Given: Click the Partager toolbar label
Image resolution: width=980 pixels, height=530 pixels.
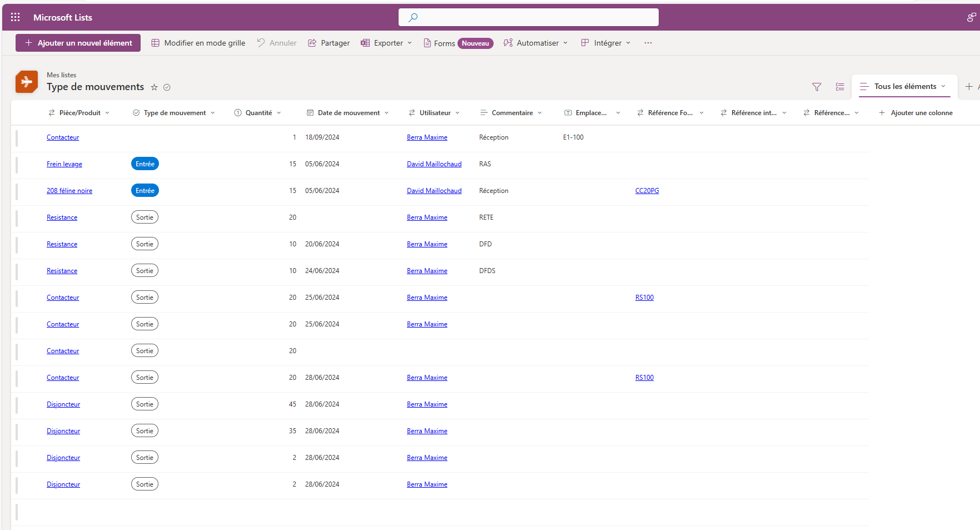Looking at the screenshot, I should tap(335, 43).
